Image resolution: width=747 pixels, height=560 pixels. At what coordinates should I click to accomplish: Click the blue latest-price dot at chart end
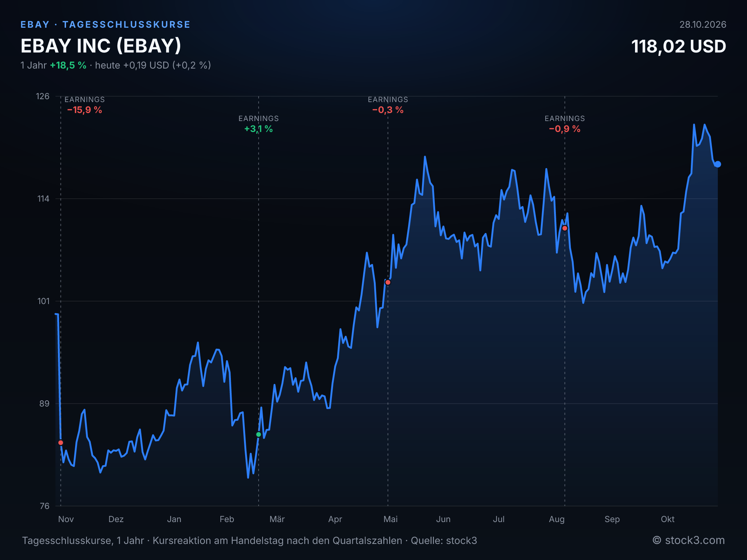717,164
